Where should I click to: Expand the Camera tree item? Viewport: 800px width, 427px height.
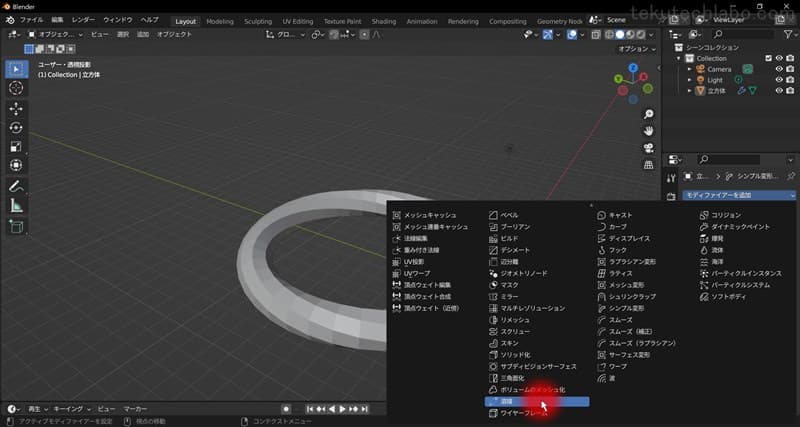click(x=690, y=69)
